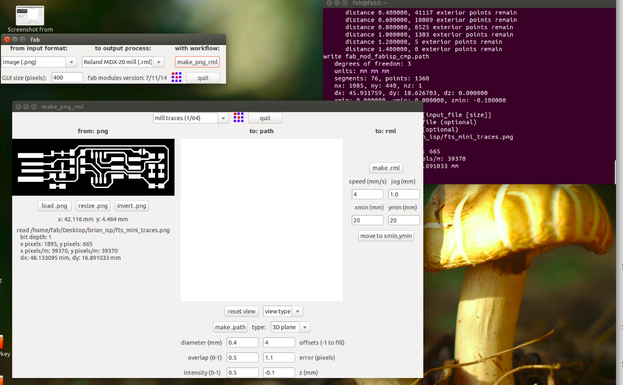Viewport: 623px width, 385px height.
Task: Click the error (pixels) field showing 1.1
Action: coord(279,357)
